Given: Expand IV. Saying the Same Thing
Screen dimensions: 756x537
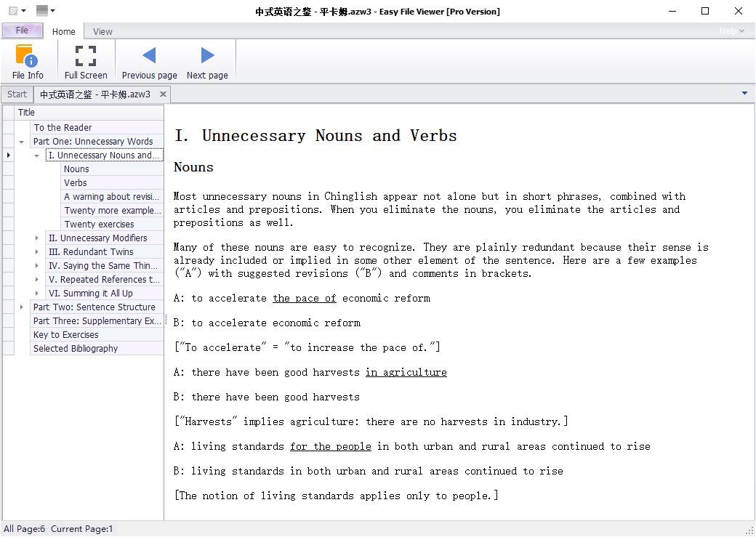Looking at the screenshot, I should 36,266.
